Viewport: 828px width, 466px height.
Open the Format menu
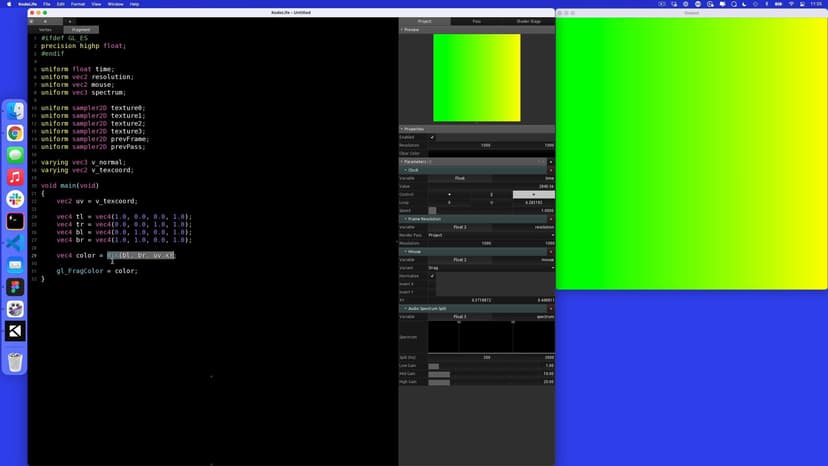tap(78, 4)
